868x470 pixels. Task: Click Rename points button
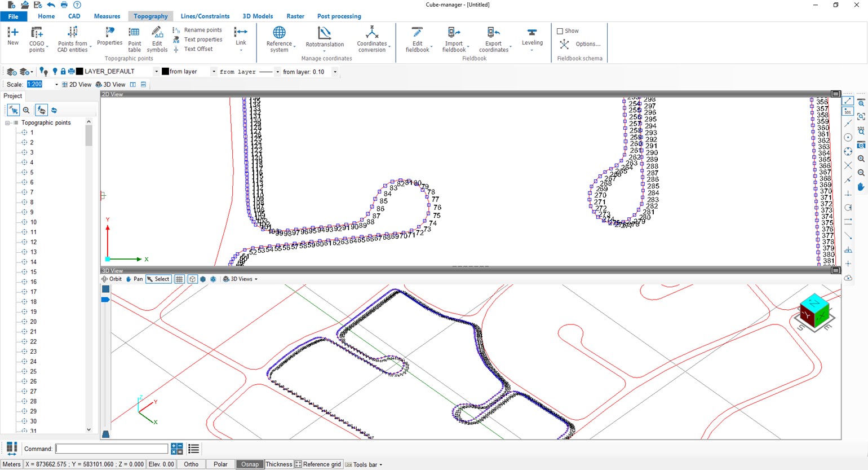click(202, 30)
